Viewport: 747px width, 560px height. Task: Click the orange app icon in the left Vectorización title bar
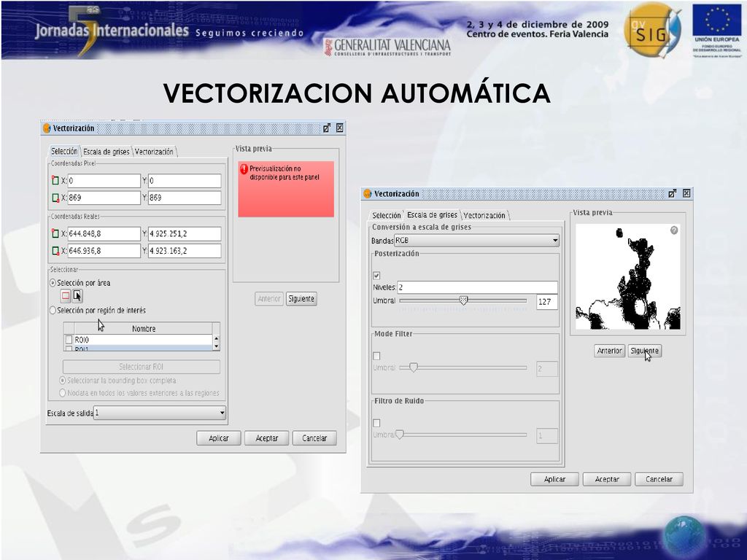click(x=47, y=128)
